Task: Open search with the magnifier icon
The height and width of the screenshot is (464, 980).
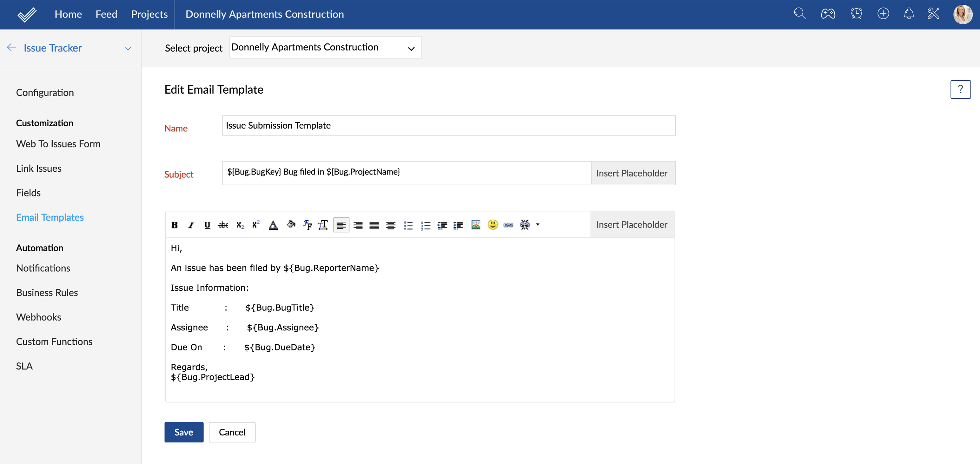Action: click(x=800, y=14)
